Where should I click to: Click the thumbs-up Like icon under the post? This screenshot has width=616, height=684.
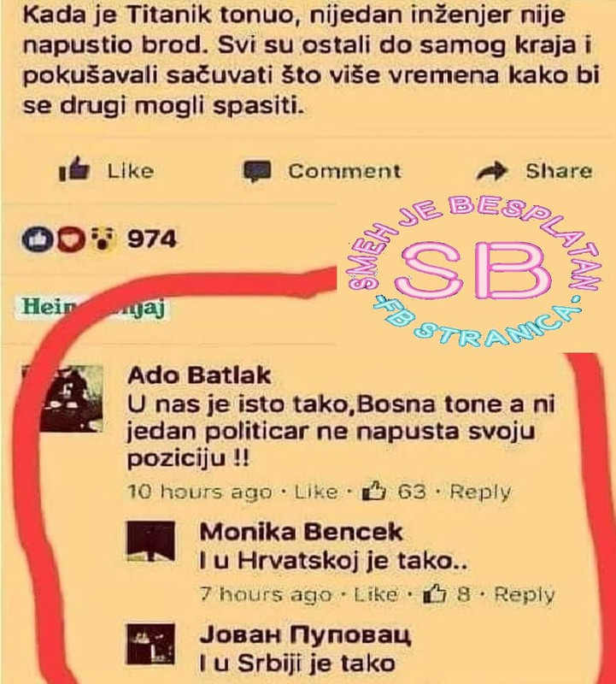pos(74,169)
